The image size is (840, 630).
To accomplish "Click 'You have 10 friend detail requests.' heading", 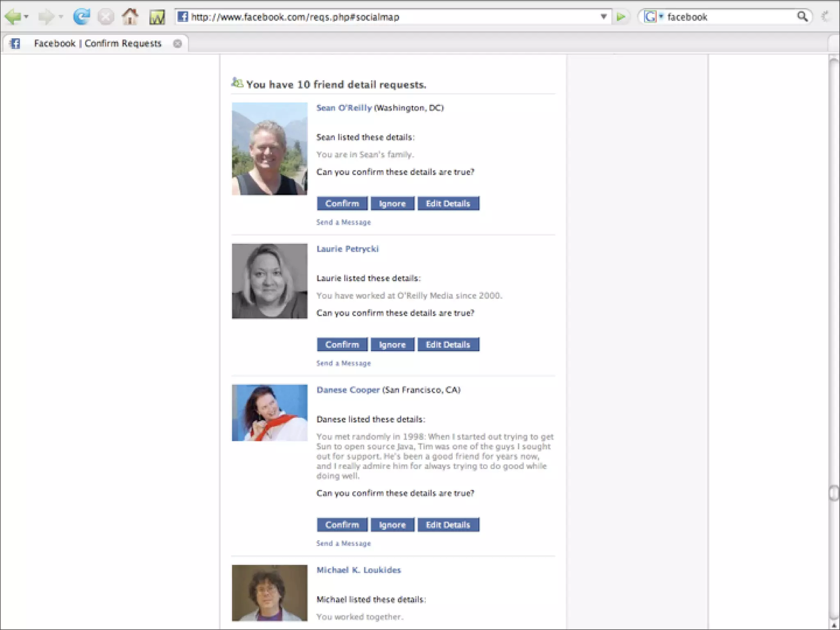I will point(336,84).
